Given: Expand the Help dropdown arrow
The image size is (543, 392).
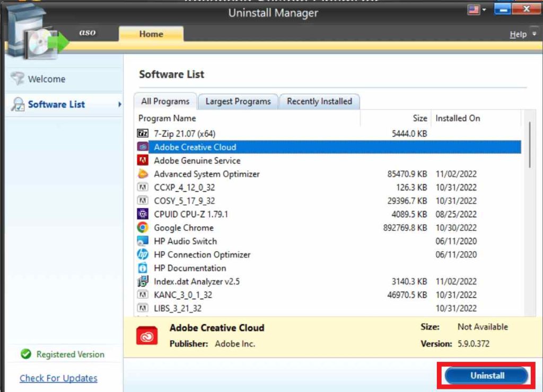Looking at the screenshot, I should click(x=535, y=34).
